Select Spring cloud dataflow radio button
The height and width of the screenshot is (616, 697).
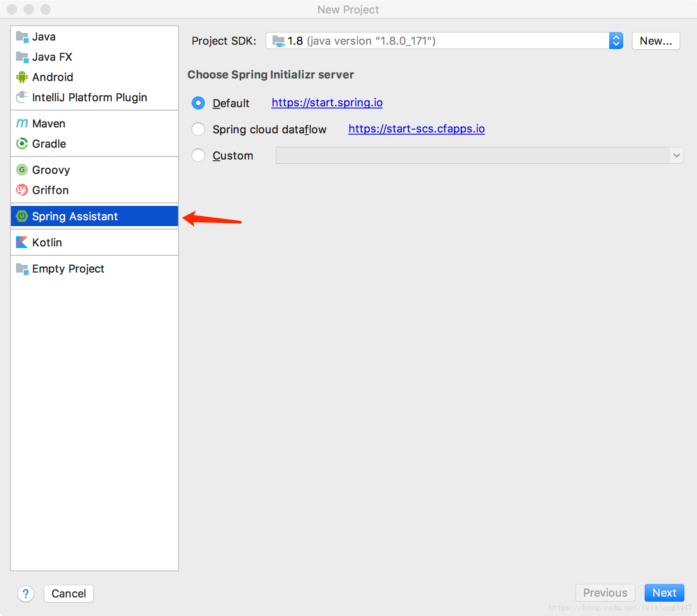pos(198,129)
